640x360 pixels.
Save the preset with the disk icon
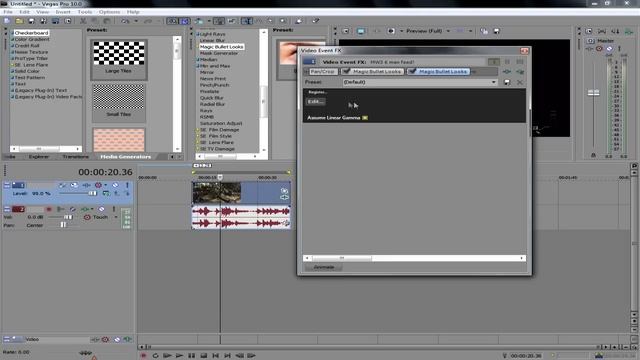click(x=507, y=82)
